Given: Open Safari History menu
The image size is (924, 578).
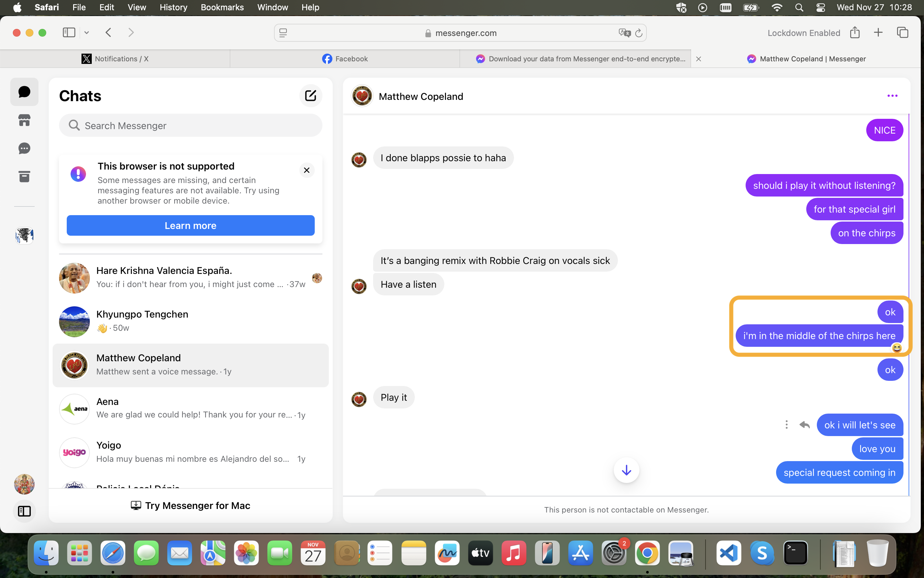Looking at the screenshot, I should [x=173, y=7].
